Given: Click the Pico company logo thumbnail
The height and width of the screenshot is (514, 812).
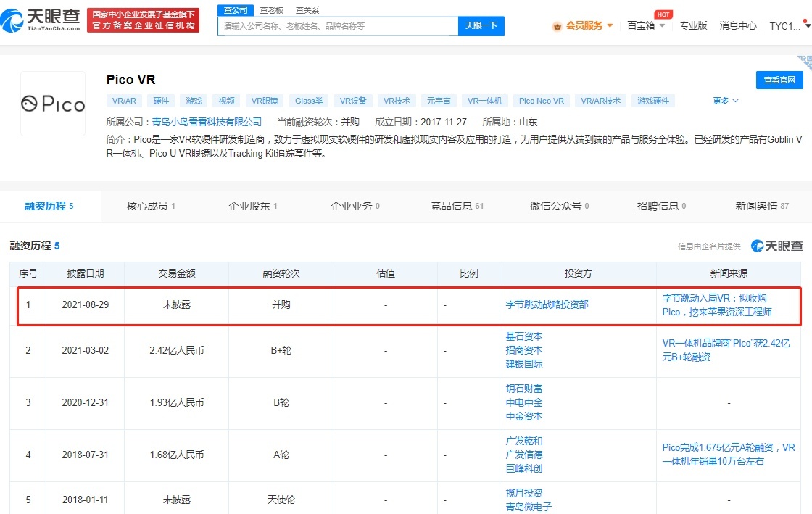Looking at the screenshot, I should click(x=53, y=104).
